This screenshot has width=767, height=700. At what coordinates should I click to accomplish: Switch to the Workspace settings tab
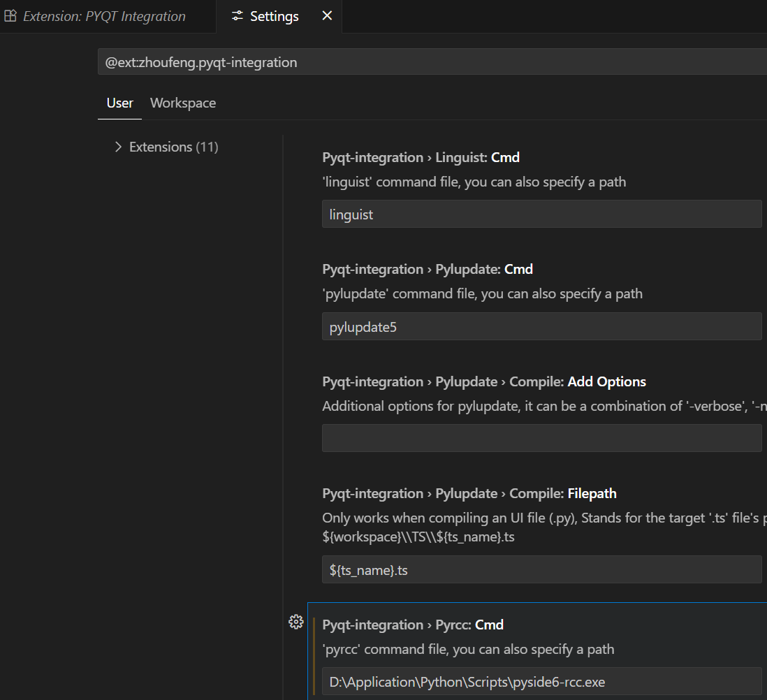183,103
